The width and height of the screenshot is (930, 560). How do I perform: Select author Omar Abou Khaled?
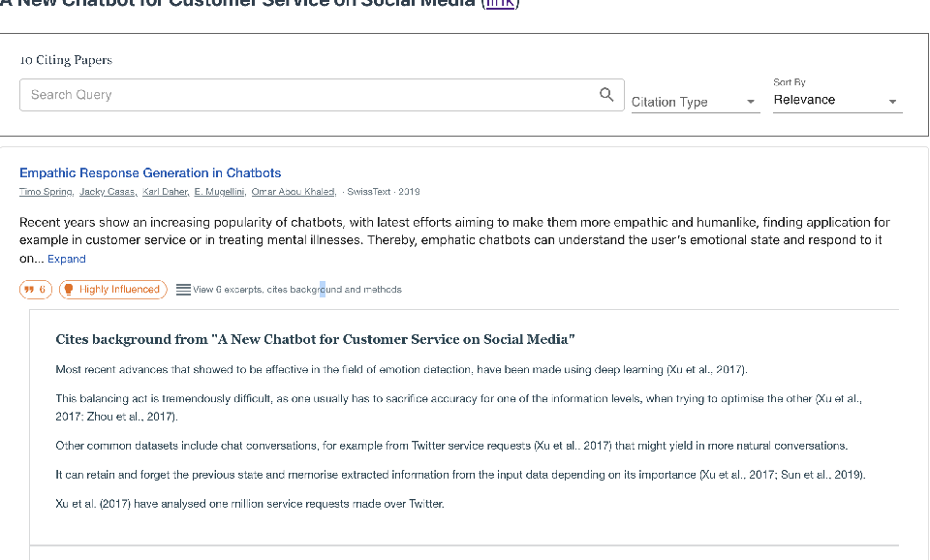tap(293, 192)
